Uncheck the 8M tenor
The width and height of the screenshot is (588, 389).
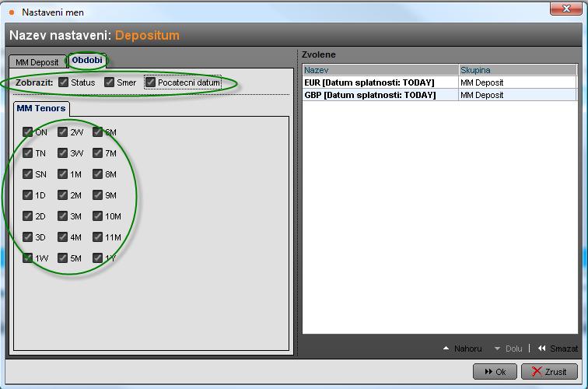coord(97,173)
